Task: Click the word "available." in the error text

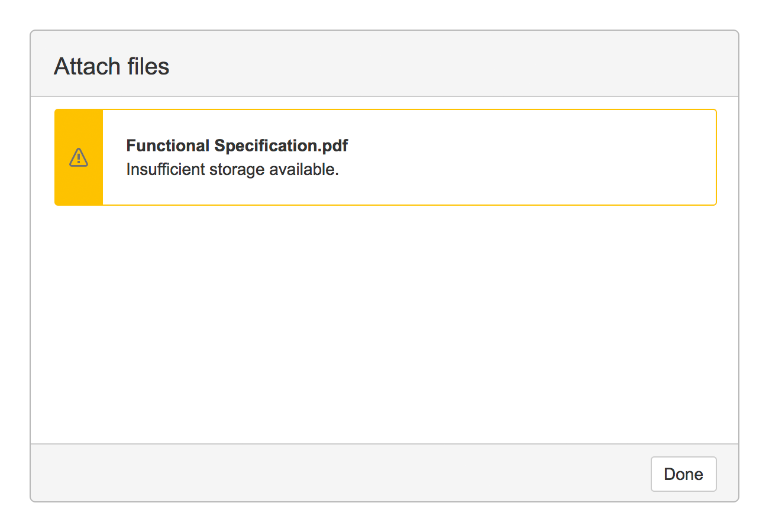Action: [304, 170]
